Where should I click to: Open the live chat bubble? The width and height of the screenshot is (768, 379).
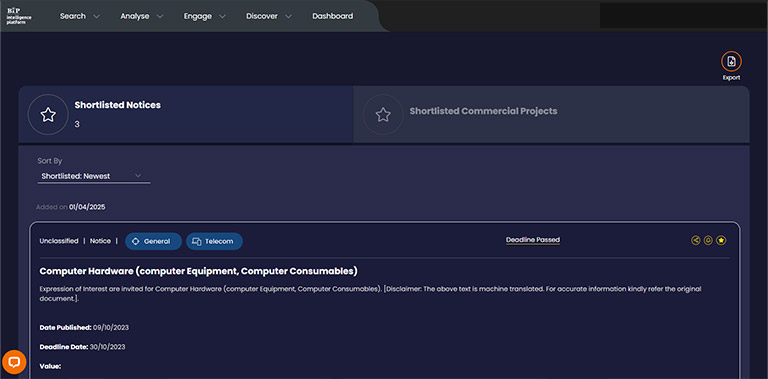pyautogui.click(x=14, y=362)
